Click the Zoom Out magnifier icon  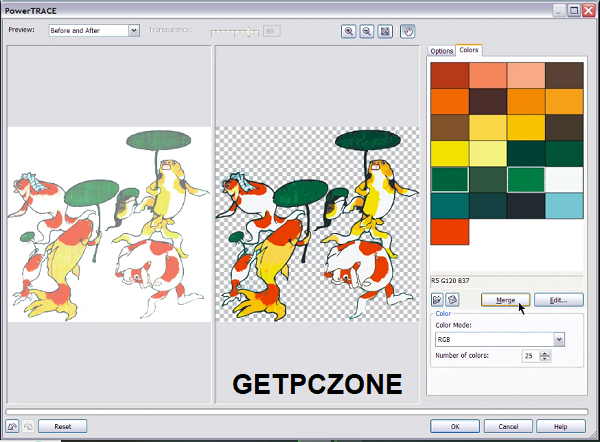coord(367,31)
